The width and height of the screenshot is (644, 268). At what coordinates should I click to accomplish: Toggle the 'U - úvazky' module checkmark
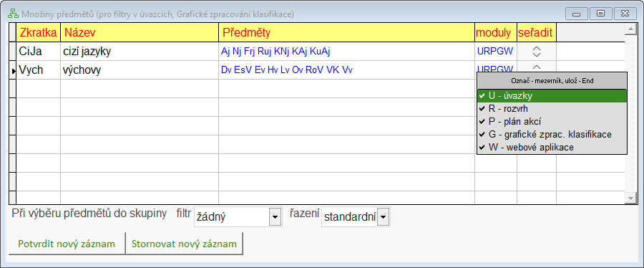552,96
